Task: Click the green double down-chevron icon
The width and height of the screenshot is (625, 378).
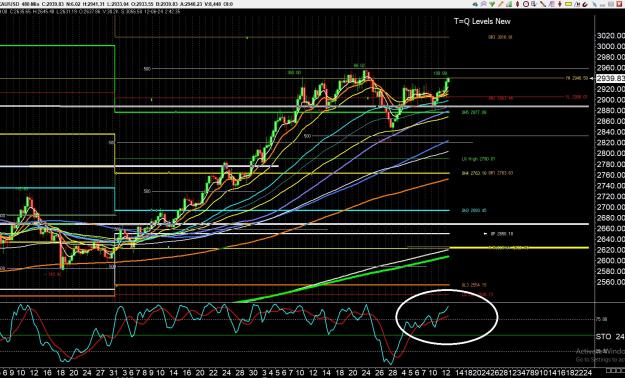Action: tap(492, 4)
